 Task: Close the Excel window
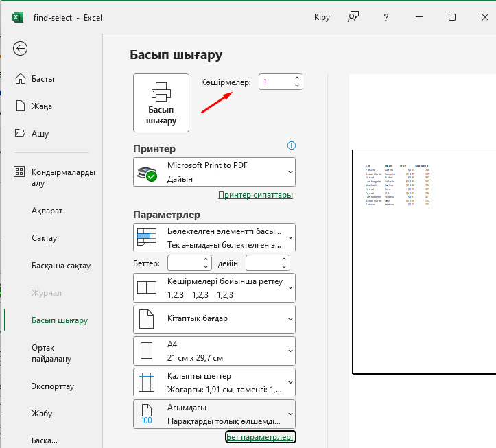pyautogui.click(x=484, y=17)
